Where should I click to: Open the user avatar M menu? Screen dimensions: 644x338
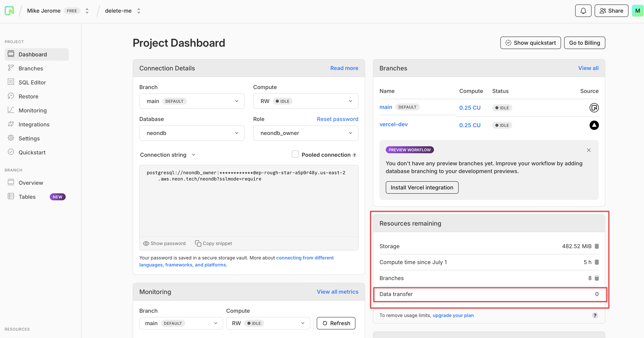coord(637,11)
